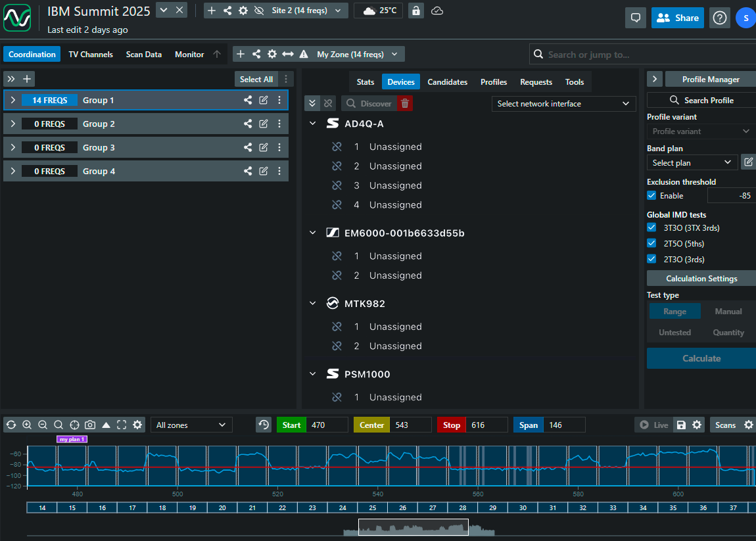This screenshot has width=756, height=541.
Task: Open the chat comments icon
Action: pyautogui.click(x=636, y=18)
